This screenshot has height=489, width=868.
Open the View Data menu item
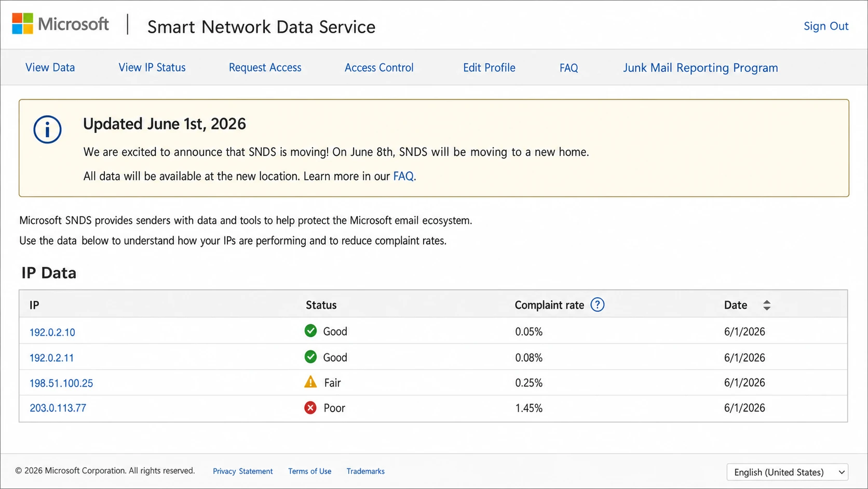[50, 68]
